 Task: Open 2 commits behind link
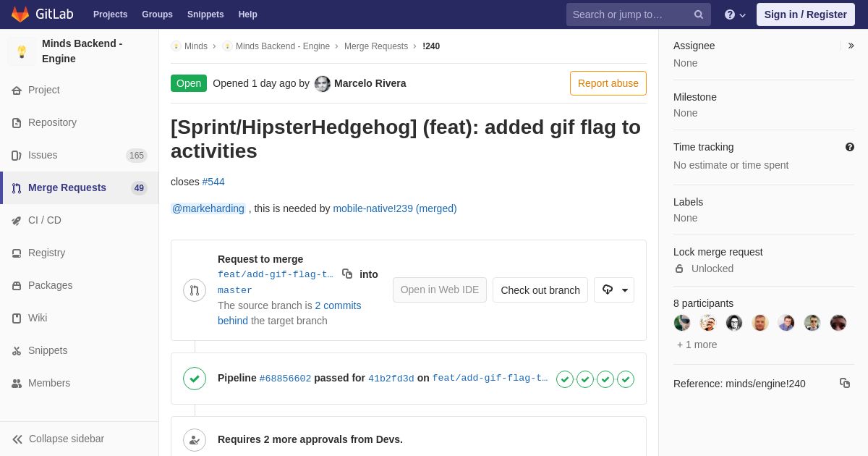[x=289, y=313]
